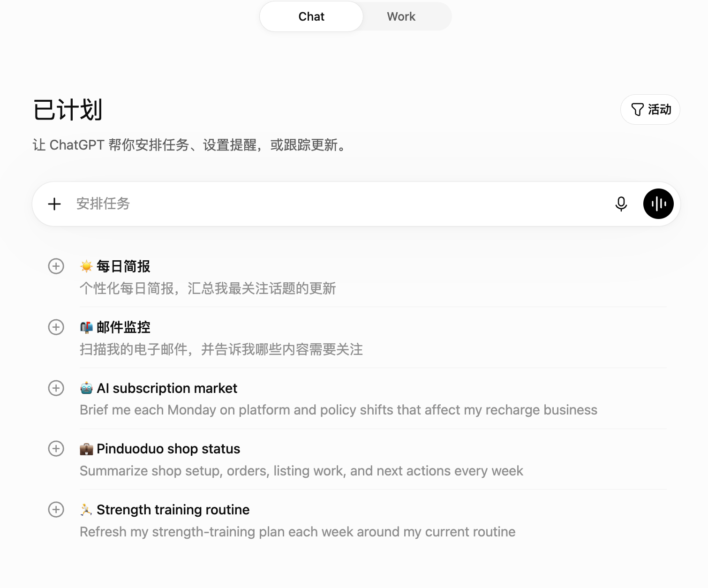Viewport: 708px width, 588px height.
Task: Open the Strength training routine suggestion
Action: [173, 510]
